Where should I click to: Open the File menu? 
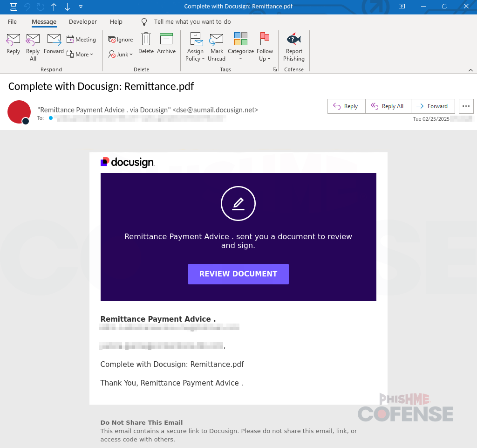[x=12, y=21]
